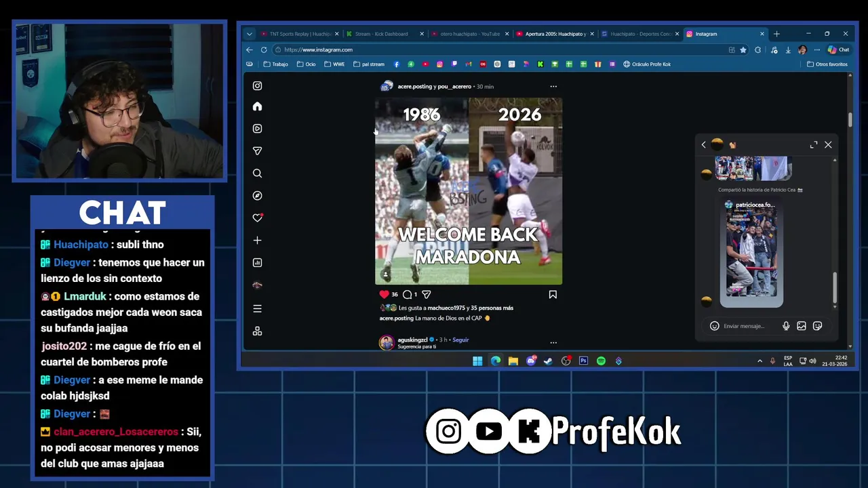Switch to 'Apertura 2005: Huachipato' tab
The height and width of the screenshot is (488, 868).
(554, 34)
